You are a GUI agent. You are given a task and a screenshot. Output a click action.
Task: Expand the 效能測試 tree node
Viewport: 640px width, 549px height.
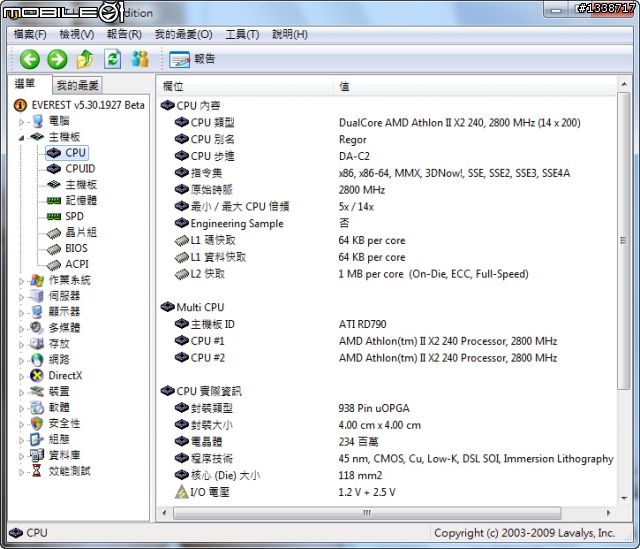point(22,472)
